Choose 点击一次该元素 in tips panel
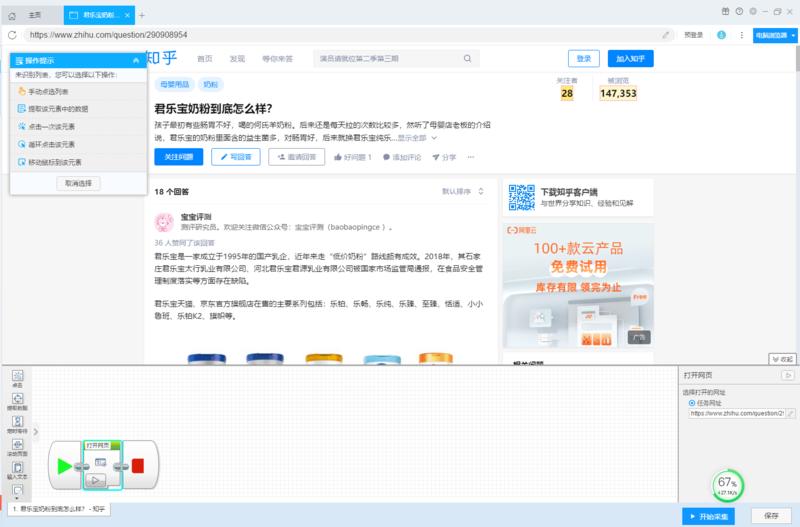The image size is (800, 527). tap(78, 127)
